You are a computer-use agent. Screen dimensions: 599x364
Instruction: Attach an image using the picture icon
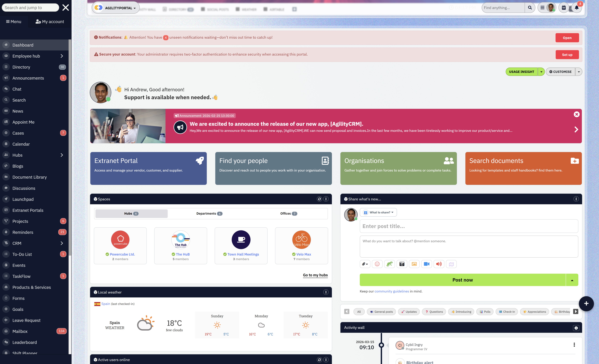[x=414, y=264]
